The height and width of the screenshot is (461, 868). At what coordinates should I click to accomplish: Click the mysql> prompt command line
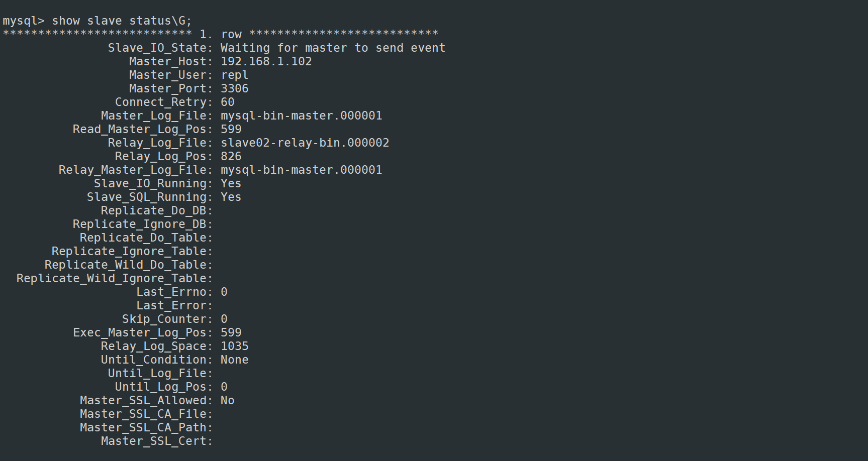coord(23,21)
